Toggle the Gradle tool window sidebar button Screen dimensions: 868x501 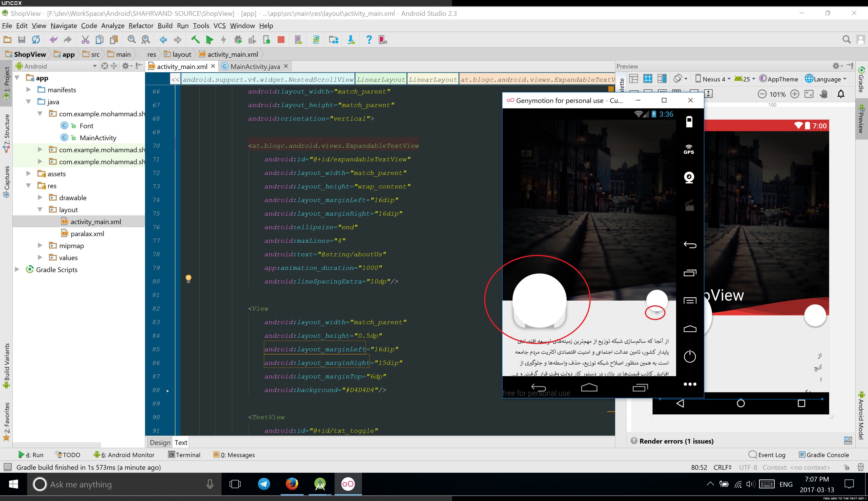click(x=861, y=79)
